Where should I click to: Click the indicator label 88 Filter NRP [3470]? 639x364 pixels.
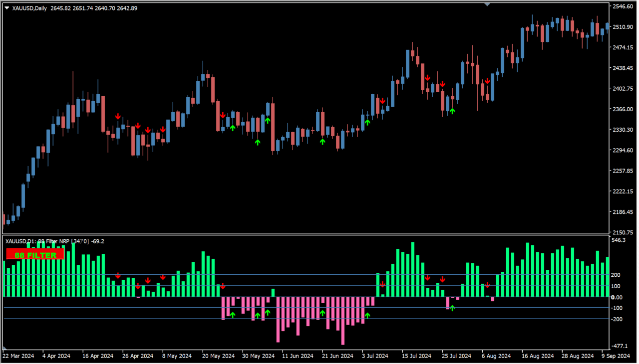click(x=63, y=241)
